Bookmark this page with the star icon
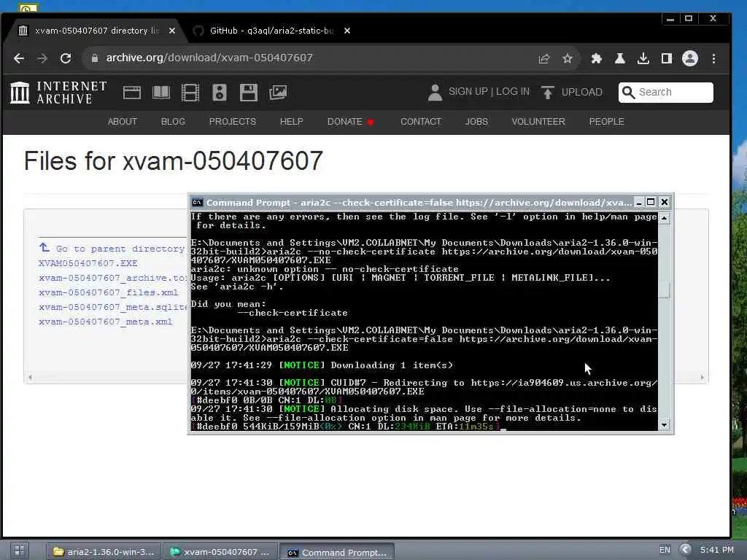 coord(567,58)
